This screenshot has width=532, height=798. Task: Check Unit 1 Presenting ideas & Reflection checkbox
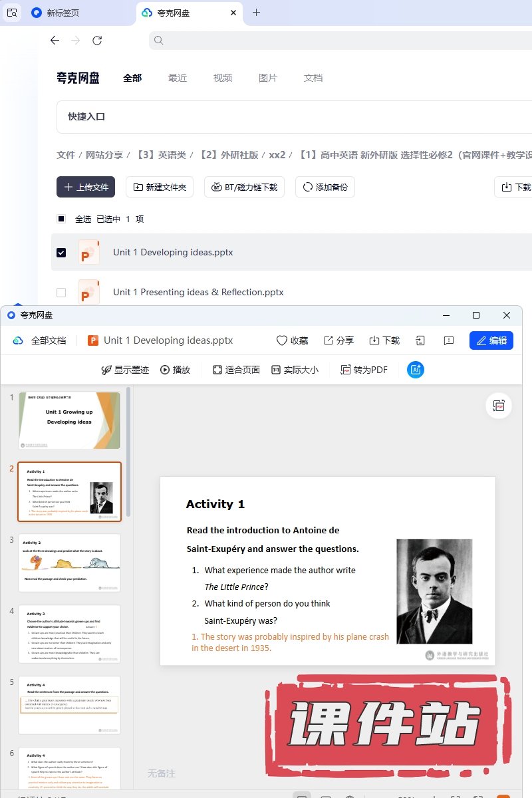click(61, 293)
